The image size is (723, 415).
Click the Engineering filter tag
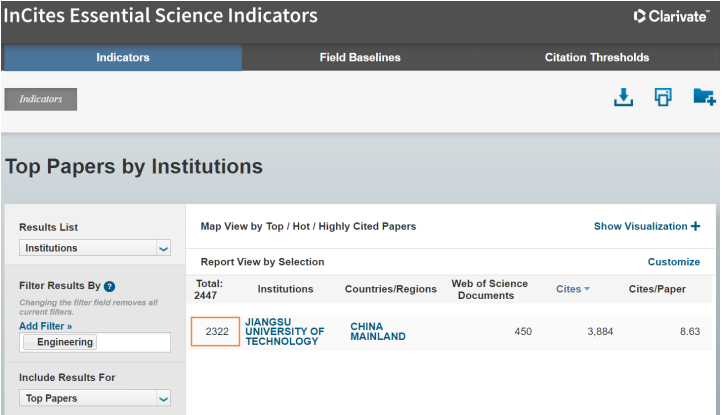60,342
